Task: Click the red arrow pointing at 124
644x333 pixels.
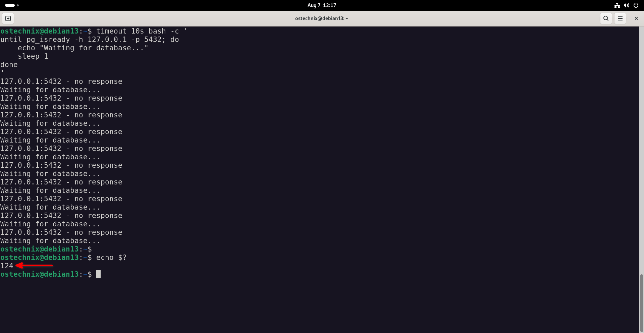Action: coord(34,266)
